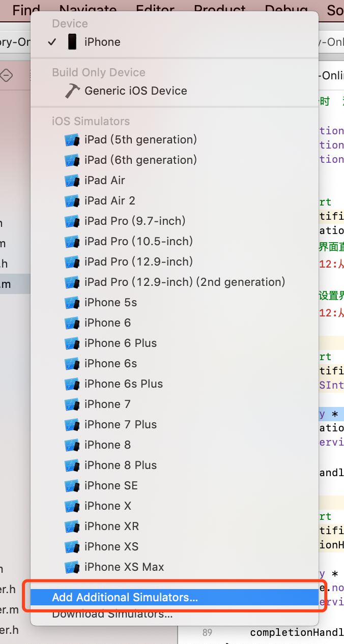Choose iPad Pro (10.5-inch) simulator
This screenshot has width=344, height=644.
click(175, 241)
